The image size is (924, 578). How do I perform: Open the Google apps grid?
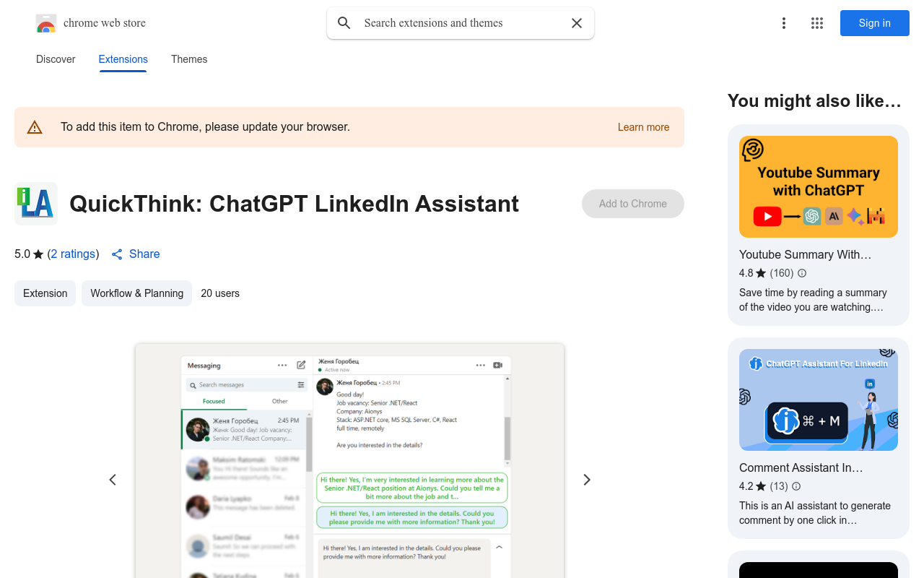[817, 23]
